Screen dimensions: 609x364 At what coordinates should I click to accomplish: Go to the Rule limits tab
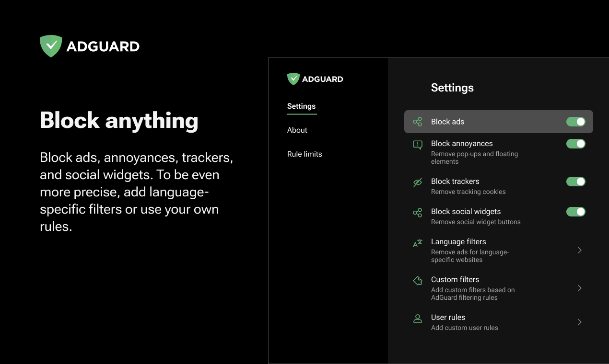(304, 154)
